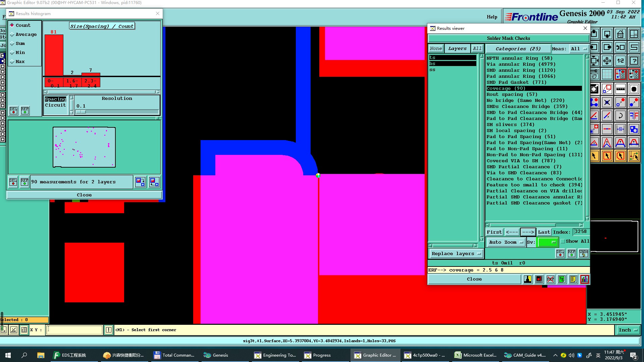Select the Average radio option
The width and height of the screenshot is (644, 362).
[x=12, y=35]
